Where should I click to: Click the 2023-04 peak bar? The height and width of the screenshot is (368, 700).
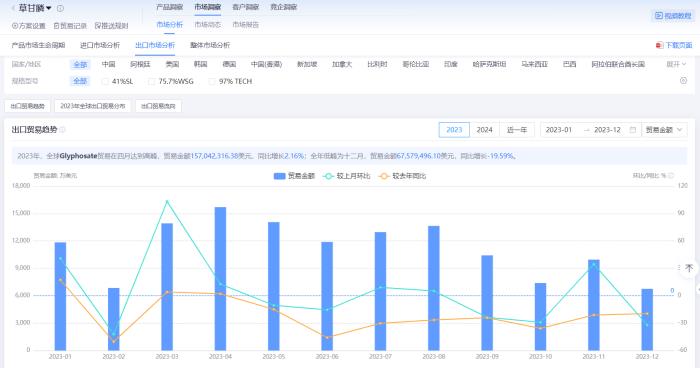click(x=220, y=279)
